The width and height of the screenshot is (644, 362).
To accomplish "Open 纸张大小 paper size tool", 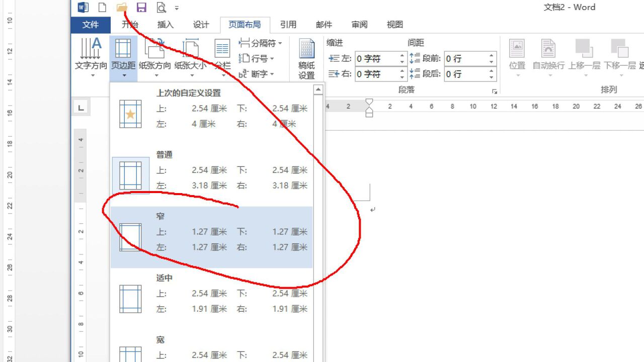I will [x=191, y=58].
